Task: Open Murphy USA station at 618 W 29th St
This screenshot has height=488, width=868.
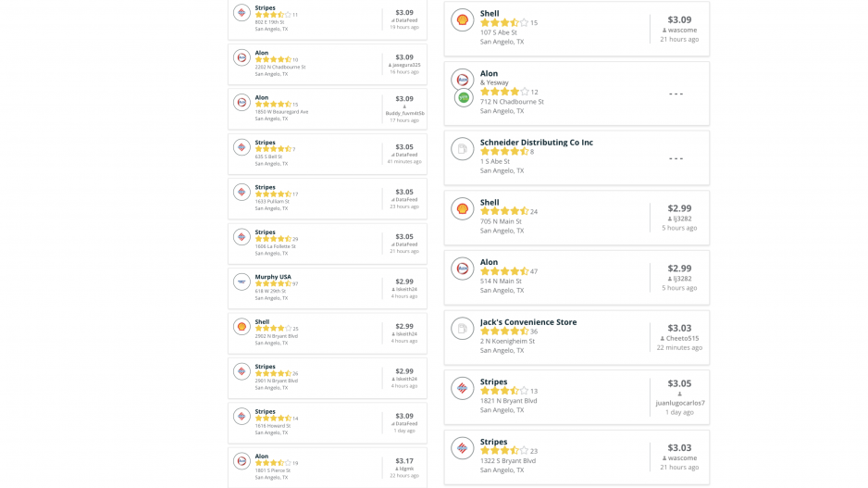Action: point(273,277)
